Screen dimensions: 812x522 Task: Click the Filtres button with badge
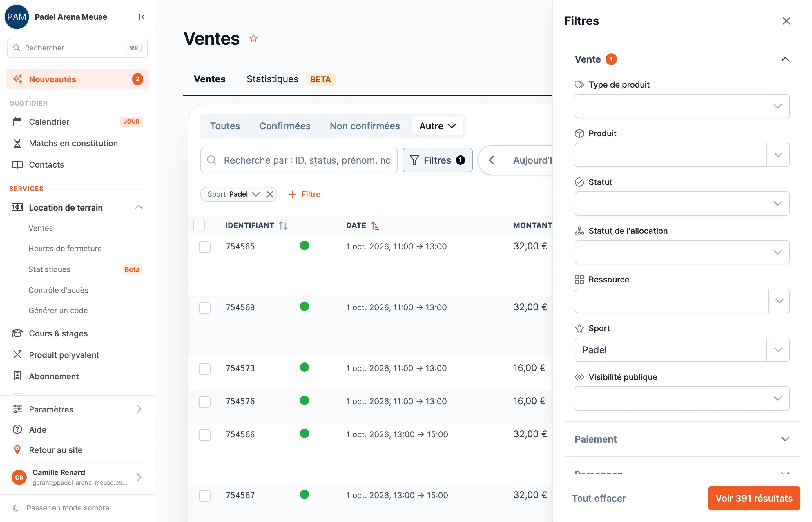(x=437, y=160)
